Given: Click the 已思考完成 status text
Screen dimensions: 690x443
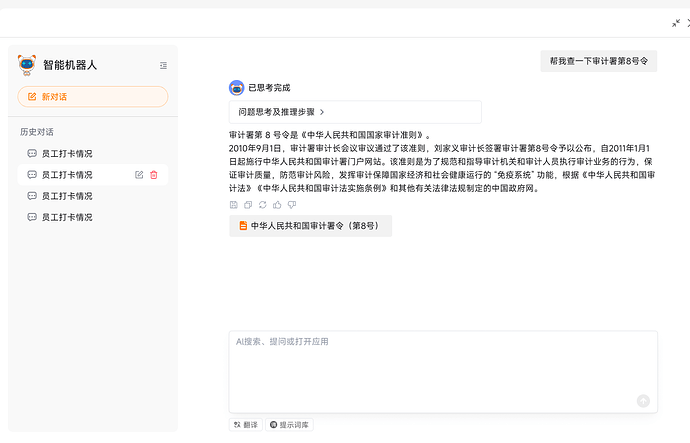Looking at the screenshot, I should (x=269, y=88).
